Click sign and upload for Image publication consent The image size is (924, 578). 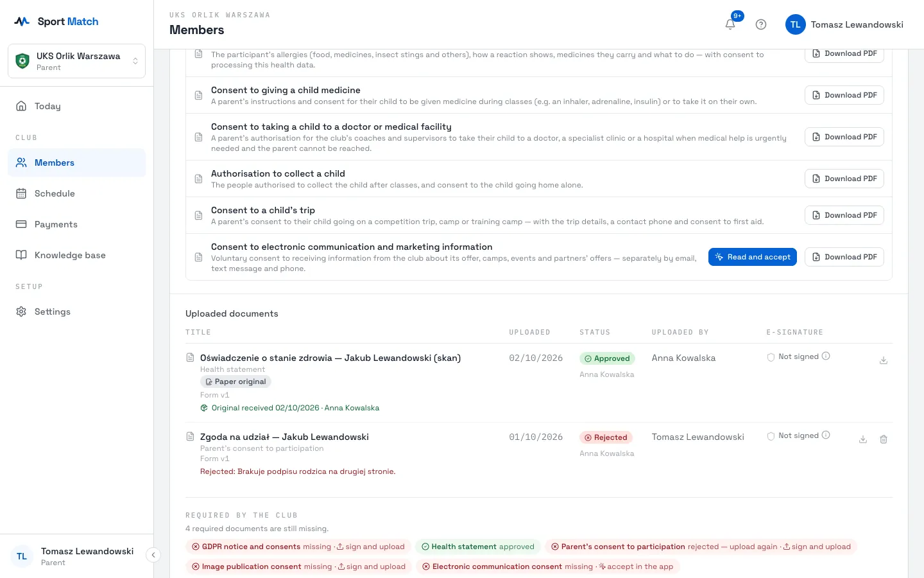(x=372, y=566)
